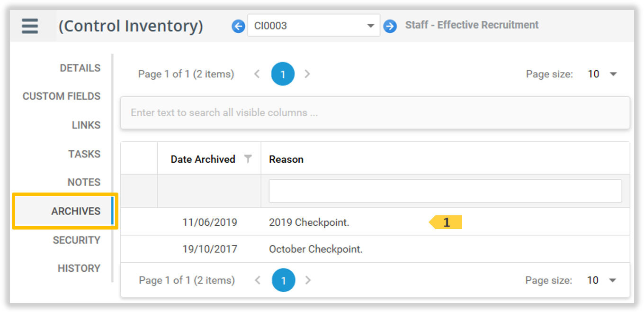
Task: Click the Date Archived filter icon
Action: (248, 159)
